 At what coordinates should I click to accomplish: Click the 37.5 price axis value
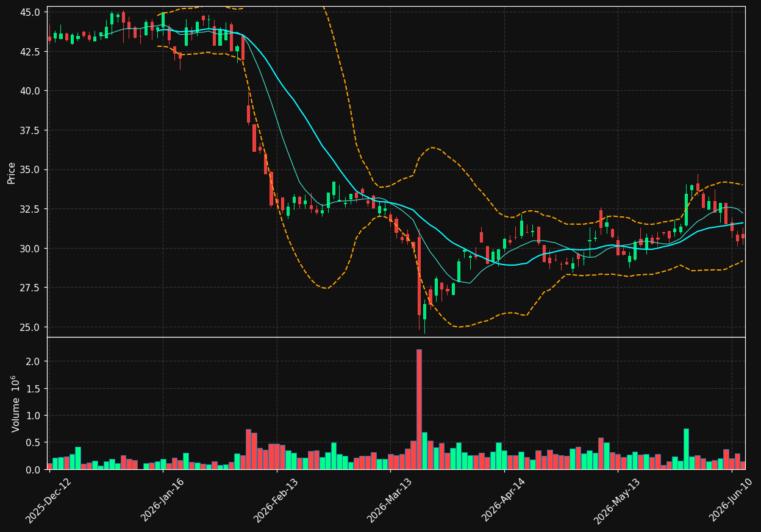30,130
